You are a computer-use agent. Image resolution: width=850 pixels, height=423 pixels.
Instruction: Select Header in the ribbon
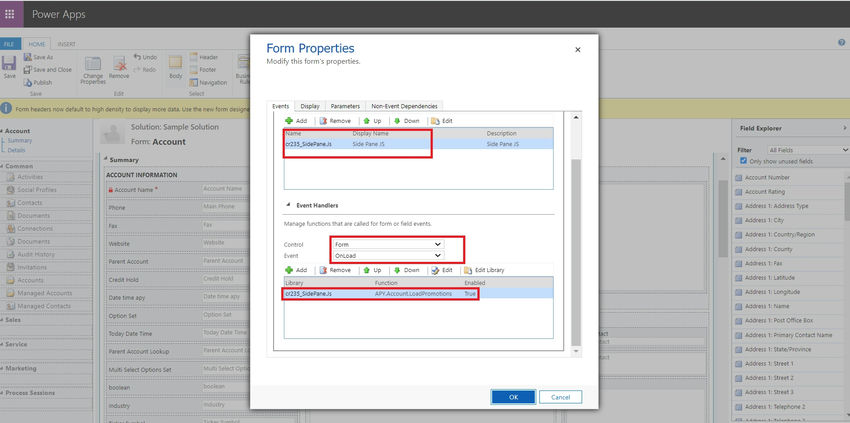[204, 57]
